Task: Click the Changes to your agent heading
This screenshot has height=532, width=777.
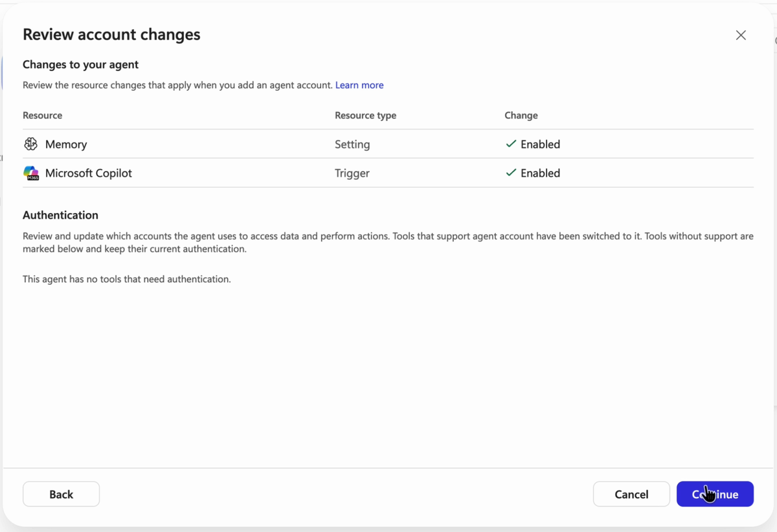Action: click(x=81, y=65)
